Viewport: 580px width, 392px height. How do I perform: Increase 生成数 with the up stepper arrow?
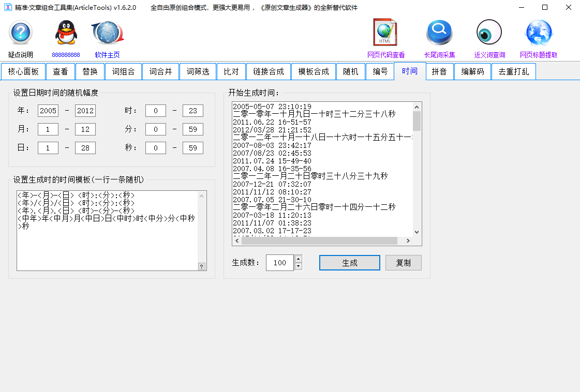(x=298, y=259)
